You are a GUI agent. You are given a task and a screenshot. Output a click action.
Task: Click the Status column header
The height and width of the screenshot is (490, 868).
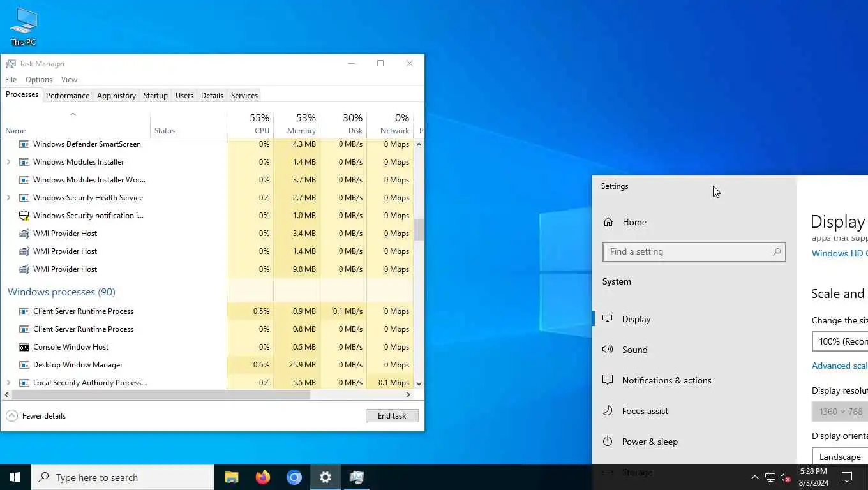point(188,124)
